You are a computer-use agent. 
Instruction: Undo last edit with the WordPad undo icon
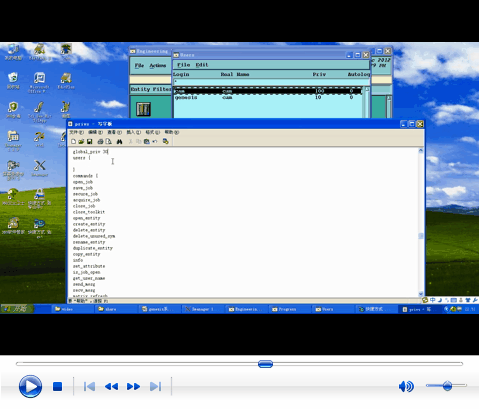tap(155, 142)
